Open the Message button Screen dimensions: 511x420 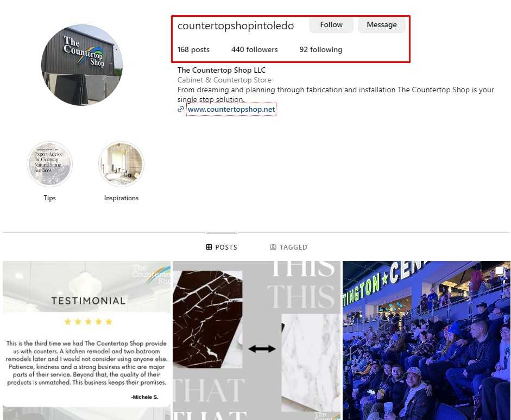[x=382, y=25]
